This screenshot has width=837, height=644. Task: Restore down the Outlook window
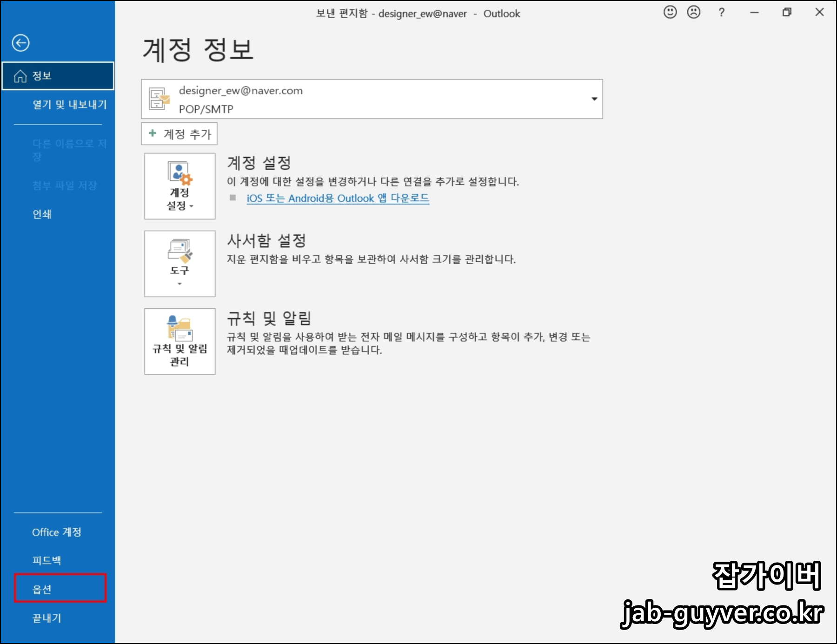click(x=787, y=13)
